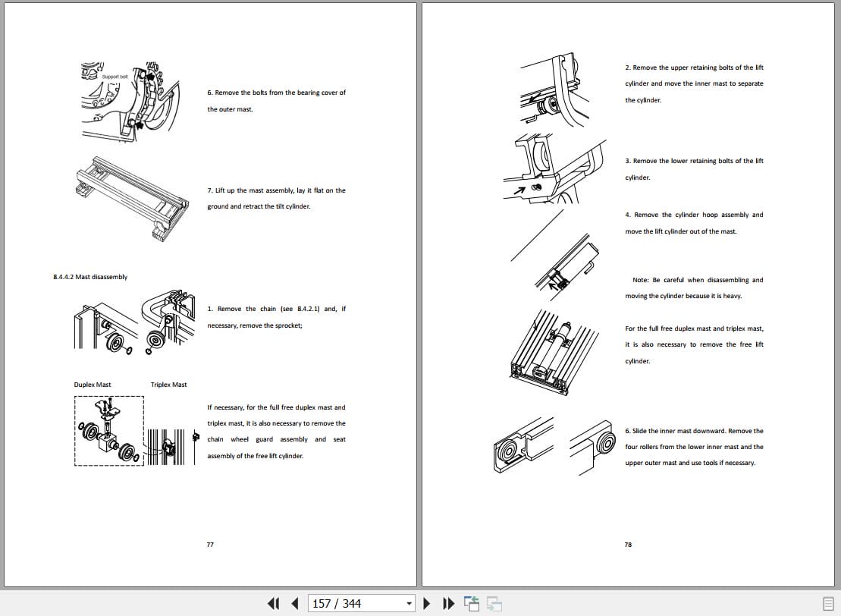This screenshot has width=841, height=616.
Task: Open the page number dropdown arrow
Action: pyautogui.click(x=410, y=604)
